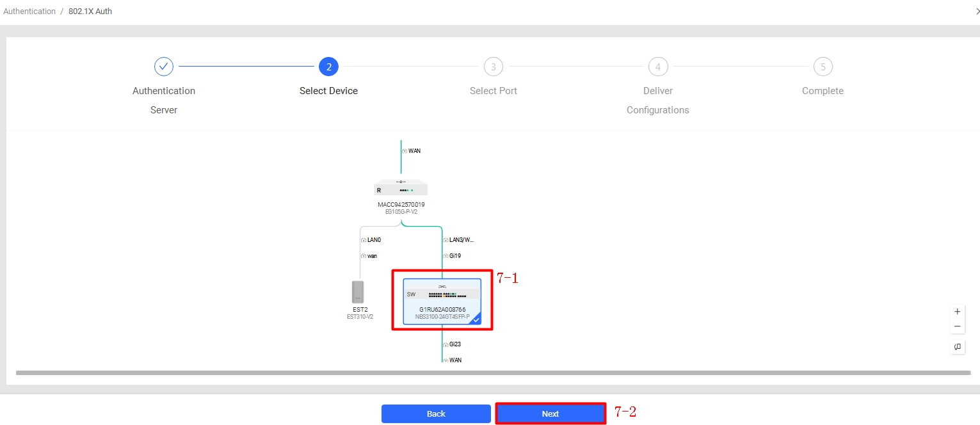
Task: Zoom in on the topology map
Action: pyautogui.click(x=957, y=312)
